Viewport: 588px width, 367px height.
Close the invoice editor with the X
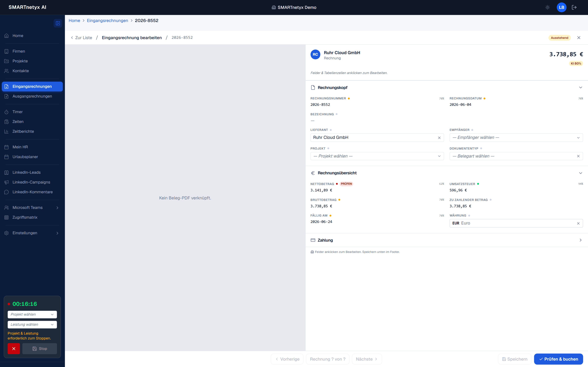click(x=579, y=38)
